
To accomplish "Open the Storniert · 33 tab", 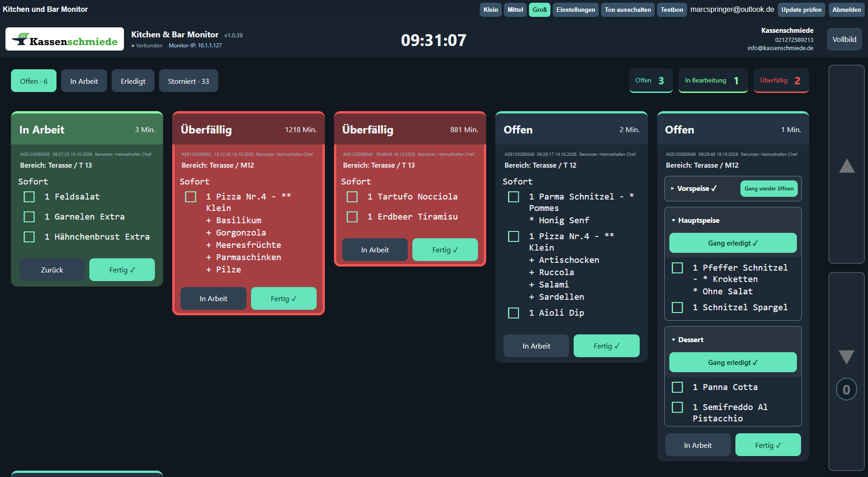I will [x=189, y=81].
